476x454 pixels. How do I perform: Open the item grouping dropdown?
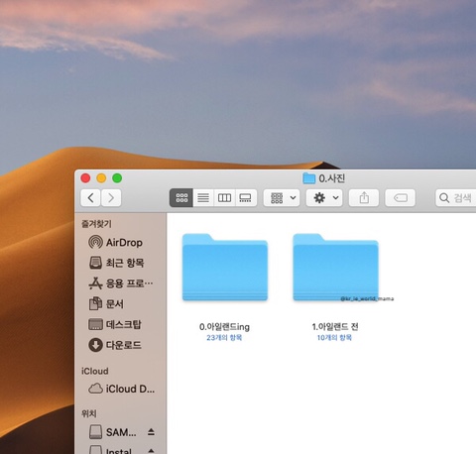pos(282,198)
